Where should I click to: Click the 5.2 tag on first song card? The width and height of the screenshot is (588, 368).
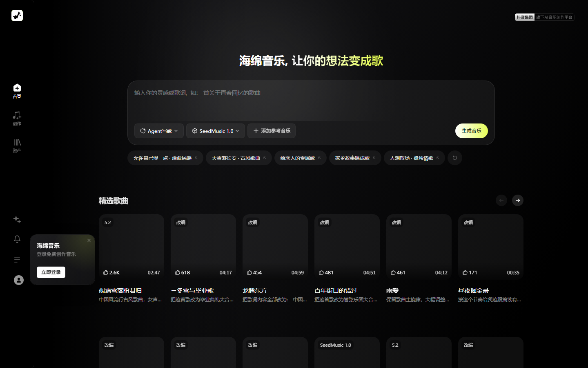tap(108, 222)
